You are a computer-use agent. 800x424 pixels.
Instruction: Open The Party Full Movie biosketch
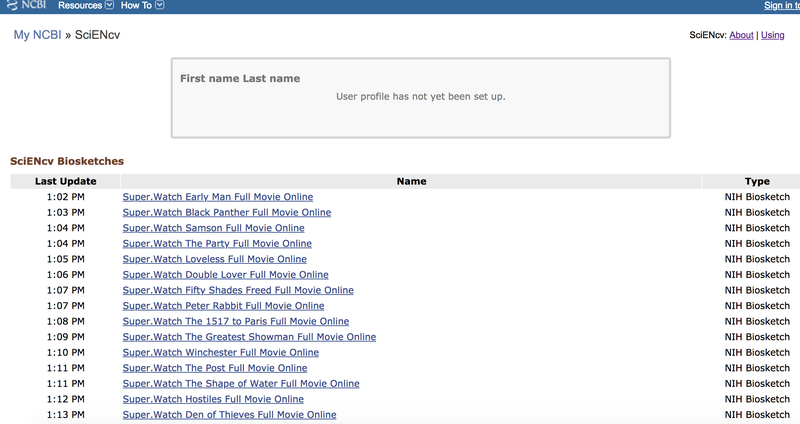click(x=217, y=243)
